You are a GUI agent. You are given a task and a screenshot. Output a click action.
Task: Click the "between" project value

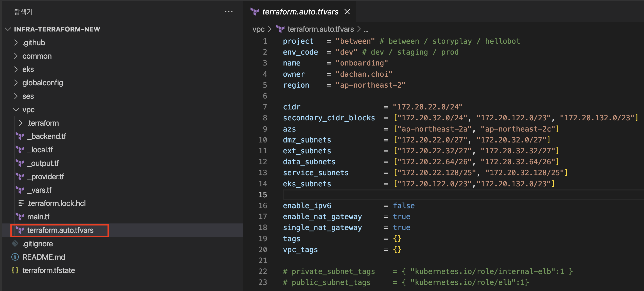(355, 41)
